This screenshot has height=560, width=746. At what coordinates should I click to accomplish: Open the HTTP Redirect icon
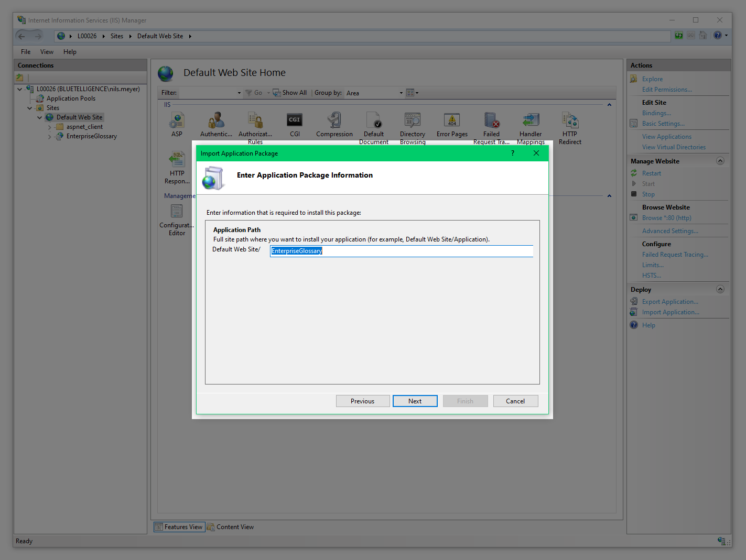[570, 121]
